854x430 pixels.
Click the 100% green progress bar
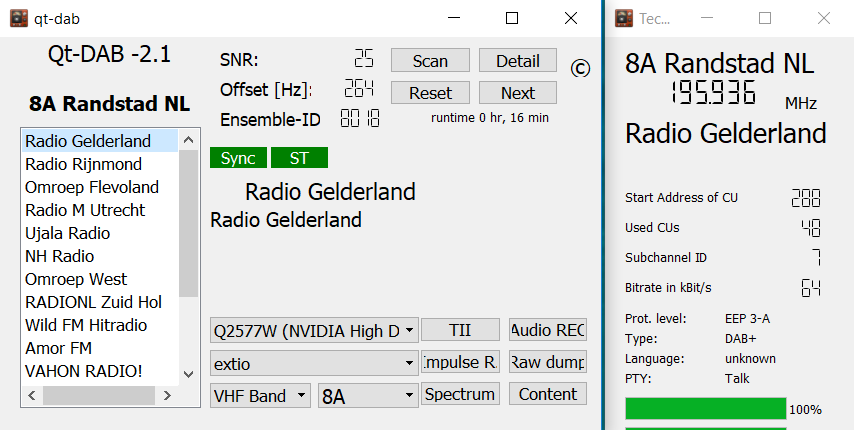(706, 409)
